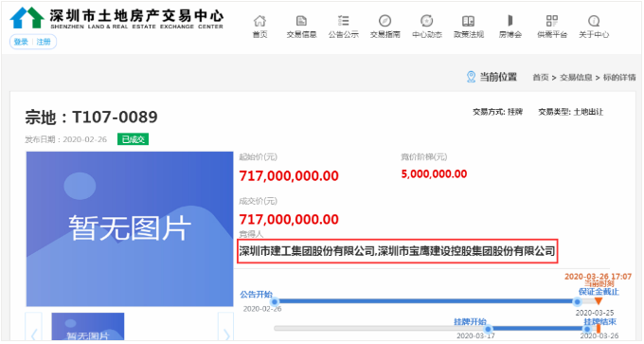Click the 发布日期 2020-02-26 text
Image resolution: width=644 pixels, height=344 pixels.
[x=65, y=139]
